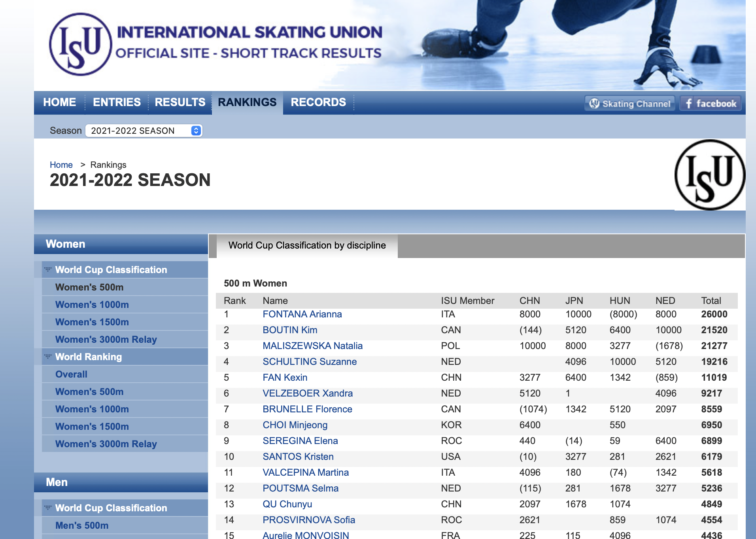Open the RECORDS menu
This screenshot has height=539, width=756.
(x=318, y=102)
